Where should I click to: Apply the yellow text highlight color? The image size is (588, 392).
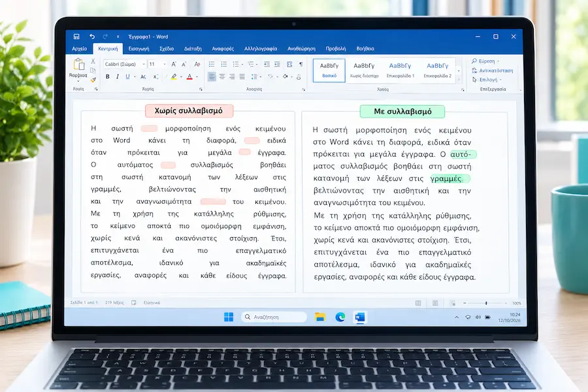tap(174, 76)
